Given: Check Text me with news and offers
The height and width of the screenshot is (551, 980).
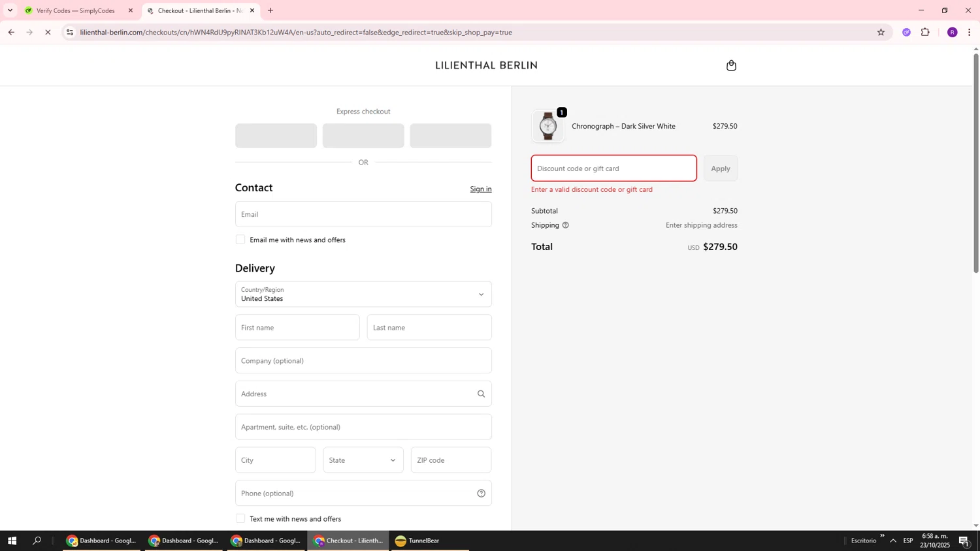Looking at the screenshot, I should click(x=240, y=518).
